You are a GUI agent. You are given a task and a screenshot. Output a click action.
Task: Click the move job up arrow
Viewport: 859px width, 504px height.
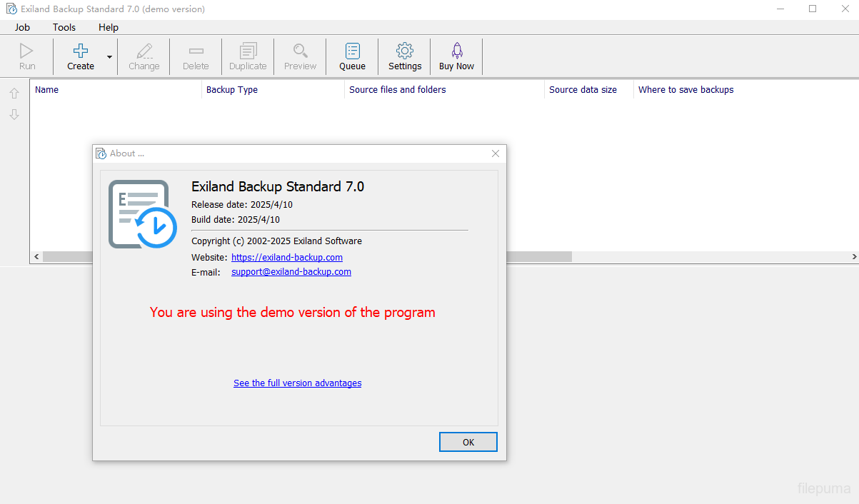coord(14,94)
